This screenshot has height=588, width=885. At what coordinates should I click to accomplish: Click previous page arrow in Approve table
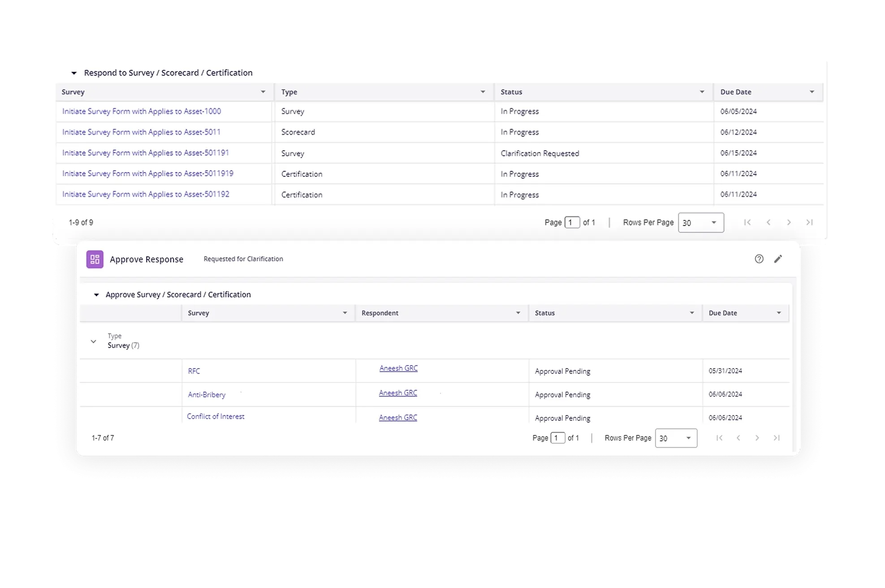tap(738, 438)
